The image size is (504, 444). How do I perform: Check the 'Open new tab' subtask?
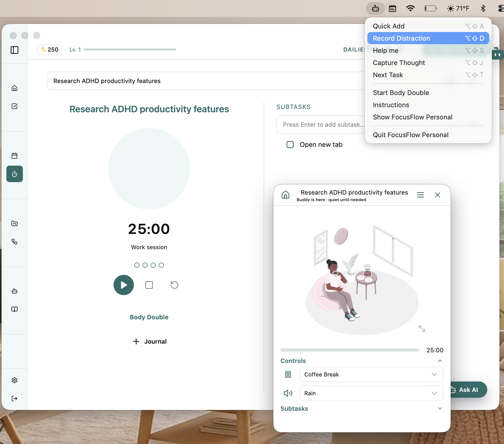pos(290,145)
